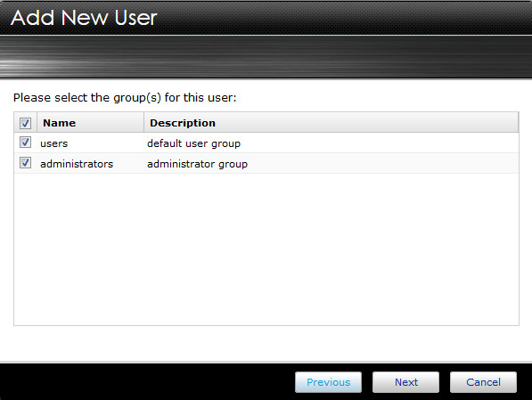Uncheck the administrators group checkbox
Screen dimensions: 532x400
coord(26,163)
